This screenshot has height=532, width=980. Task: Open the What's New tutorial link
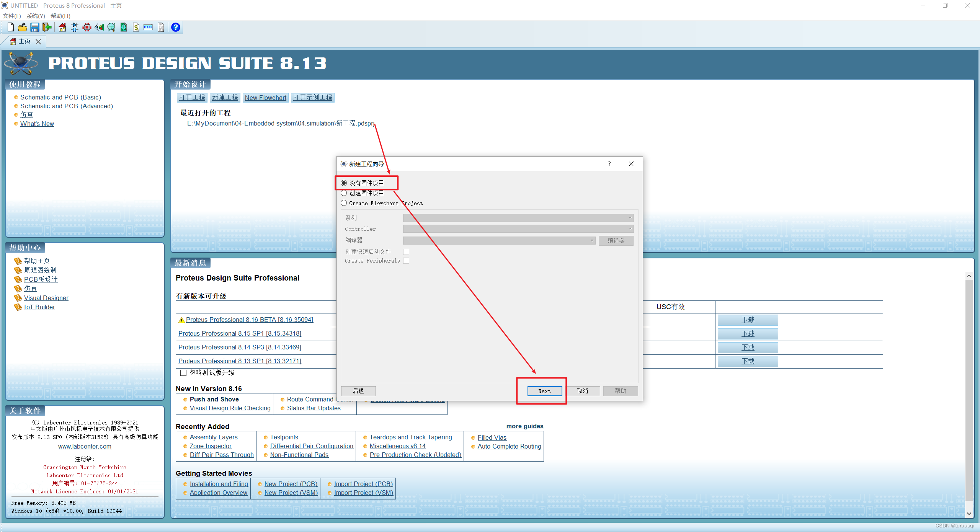click(37, 124)
